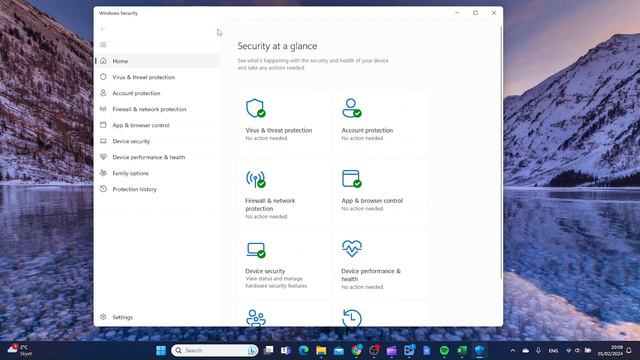Open Device security from the sidebar
The height and width of the screenshot is (360, 640).
158,141
